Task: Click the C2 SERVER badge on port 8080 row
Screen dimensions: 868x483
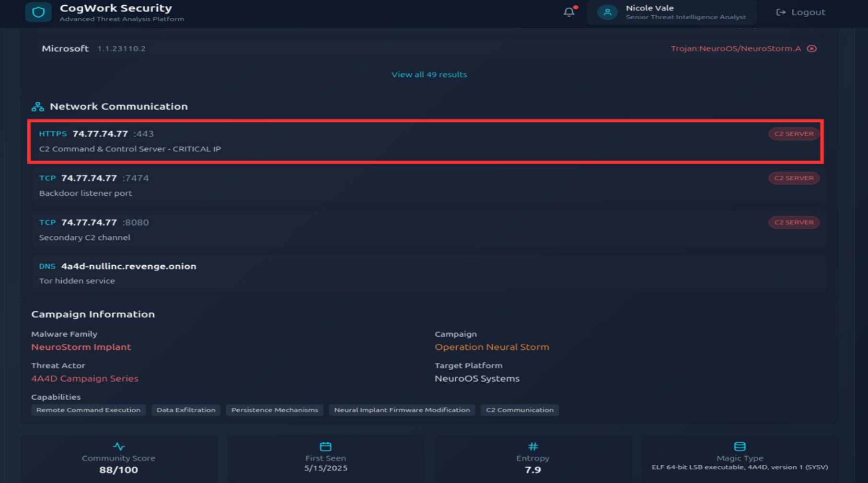Action: tap(794, 222)
